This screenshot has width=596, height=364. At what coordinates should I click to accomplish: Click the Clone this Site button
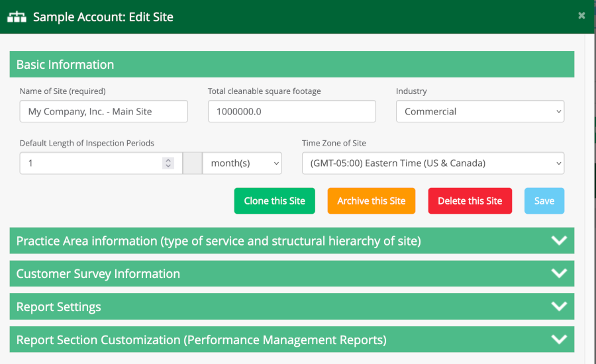[x=274, y=201]
